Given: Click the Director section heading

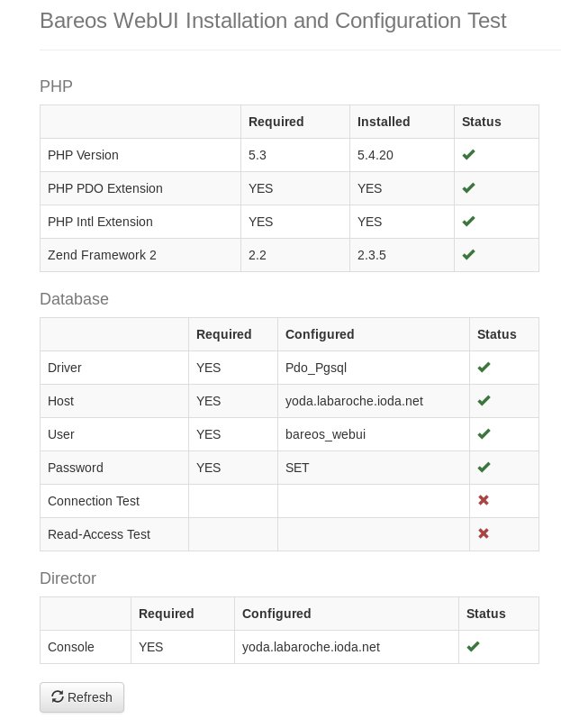Looking at the screenshot, I should click(x=68, y=578).
